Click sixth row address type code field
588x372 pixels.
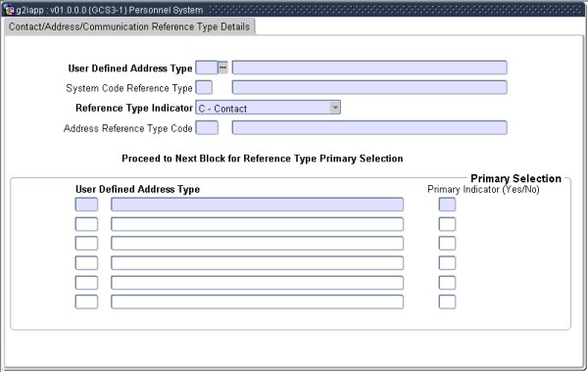86,302
